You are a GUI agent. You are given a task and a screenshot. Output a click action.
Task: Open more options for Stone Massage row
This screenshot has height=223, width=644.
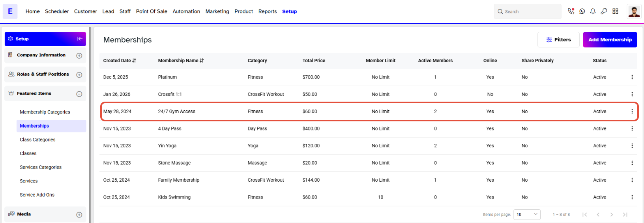click(x=632, y=163)
